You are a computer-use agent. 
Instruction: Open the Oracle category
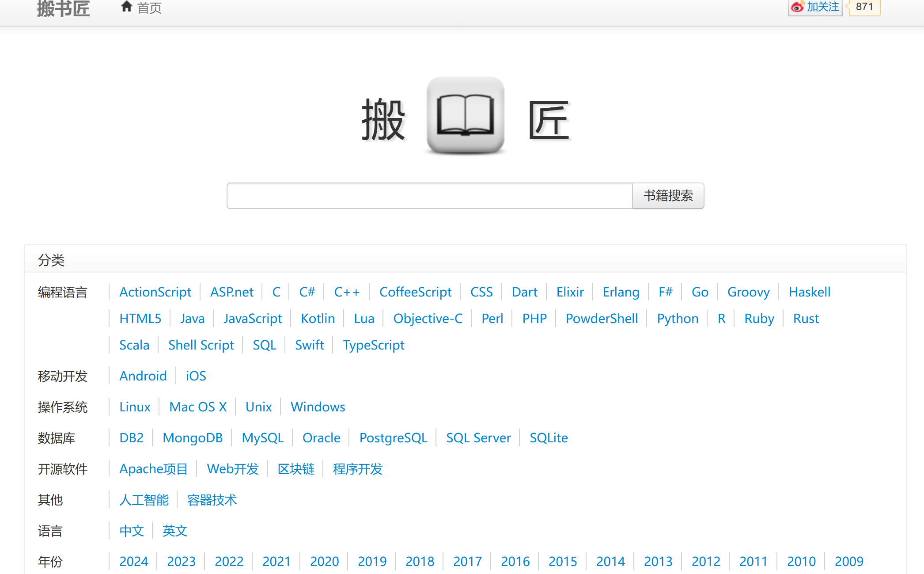321,438
